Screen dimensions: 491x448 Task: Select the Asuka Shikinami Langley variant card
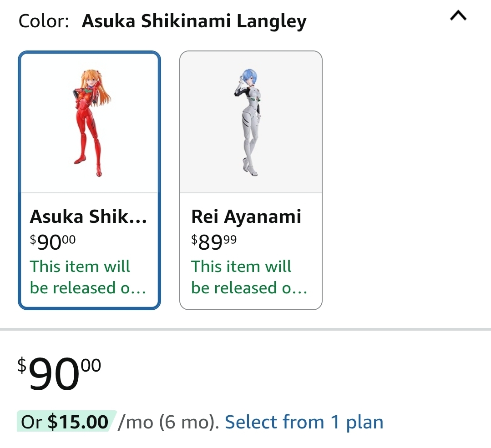point(90,180)
